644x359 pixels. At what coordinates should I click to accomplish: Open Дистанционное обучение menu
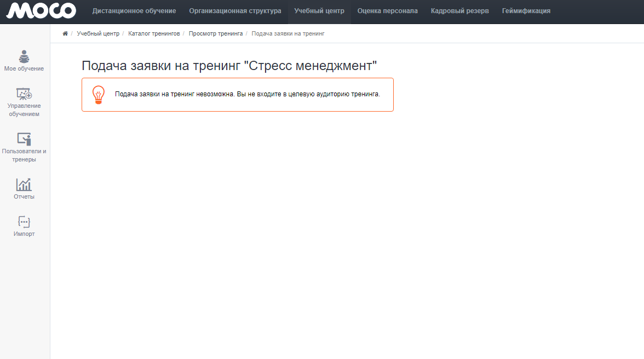click(134, 11)
